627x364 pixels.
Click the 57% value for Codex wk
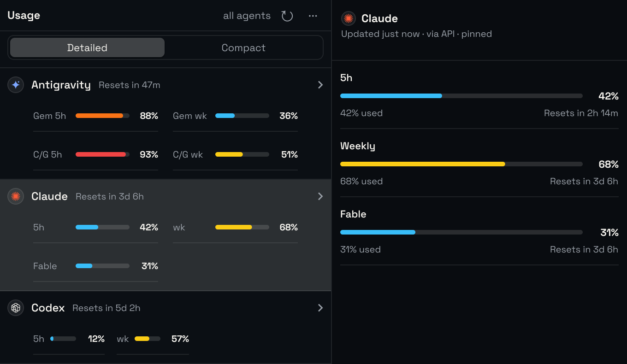[180, 339]
